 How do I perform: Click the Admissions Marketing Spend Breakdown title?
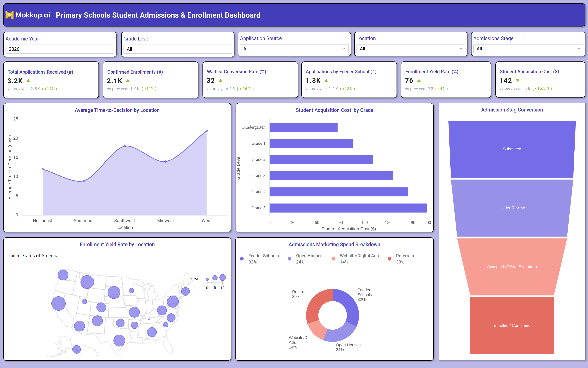coord(334,245)
